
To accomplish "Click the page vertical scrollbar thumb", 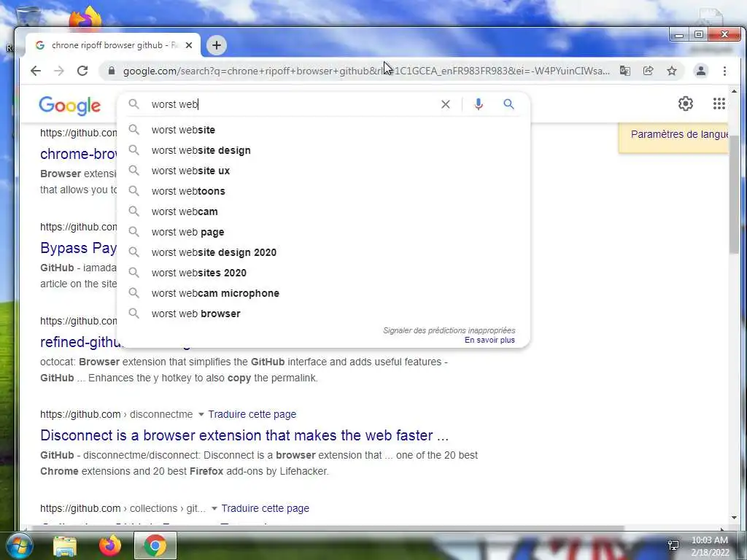I will point(734,194).
